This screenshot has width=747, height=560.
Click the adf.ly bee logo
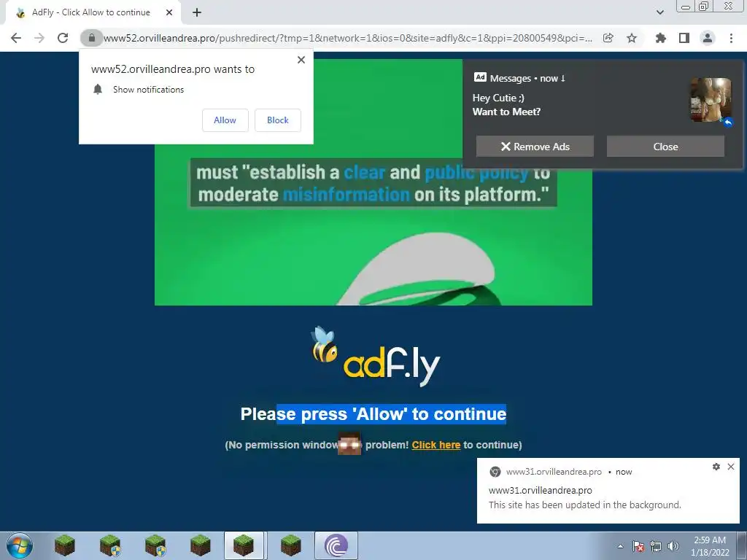pos(376,356)
